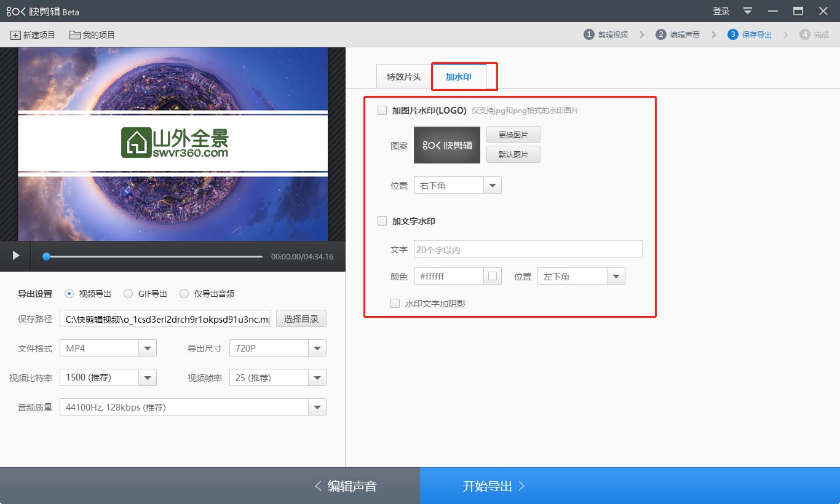This screenshot has height=504, width=840.
Task: Go to step 2 编辑声音
Action: pyautogui.click(x=678, y=35)
